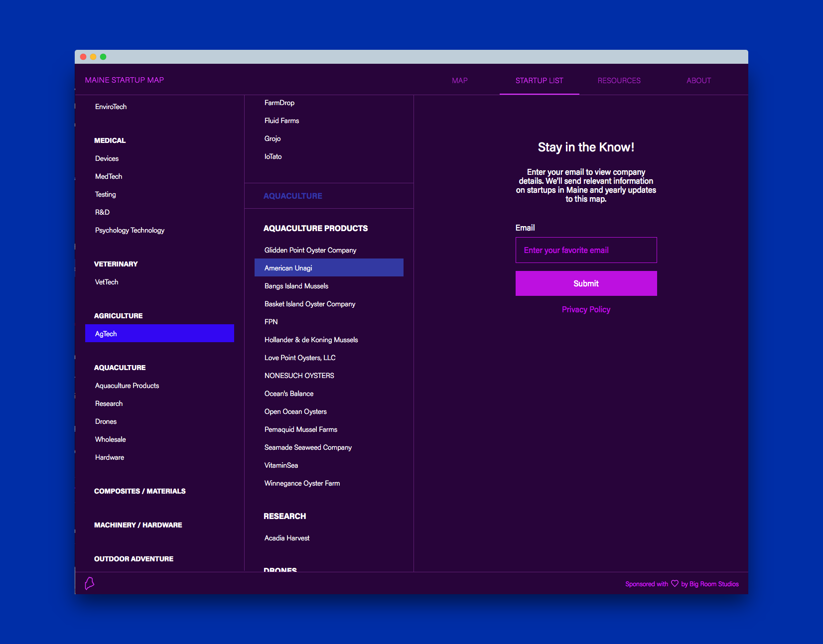
Task: Go to the ABOUT tab
Action: [x=698, y=81]
